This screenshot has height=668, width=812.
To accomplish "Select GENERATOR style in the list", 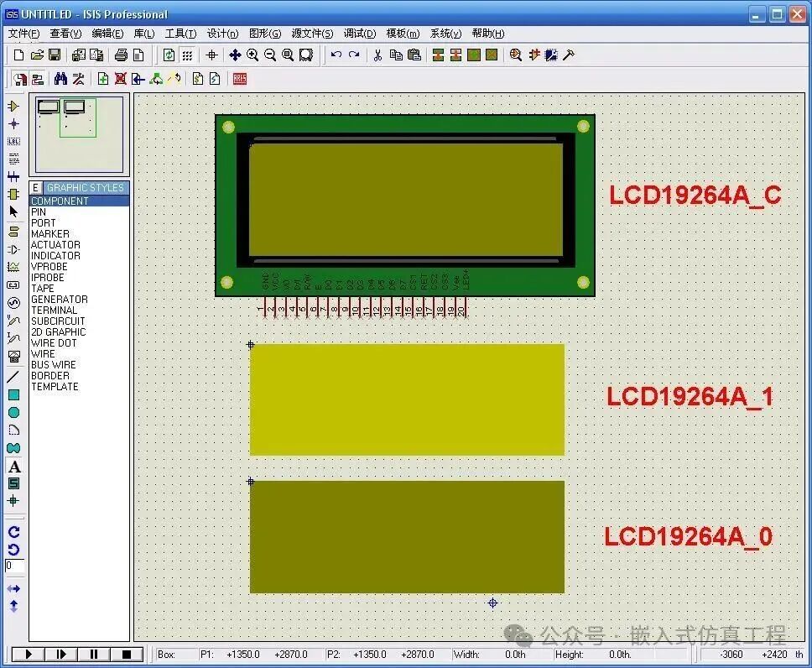I will [x=79, y=299].
